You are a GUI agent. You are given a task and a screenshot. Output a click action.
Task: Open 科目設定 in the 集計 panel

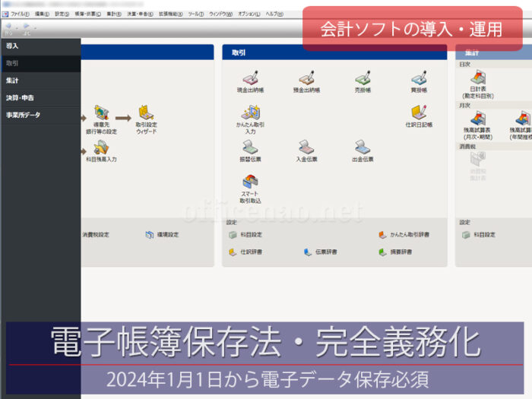479,234
